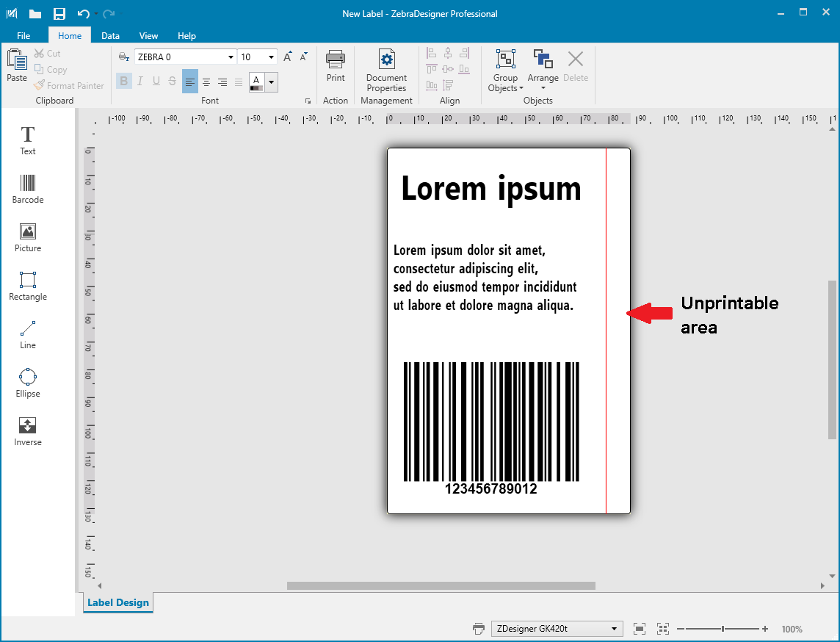This screenshot has width=840, height=642.
Task: Toggle italic formatting
Action: (x=140, y=81)
